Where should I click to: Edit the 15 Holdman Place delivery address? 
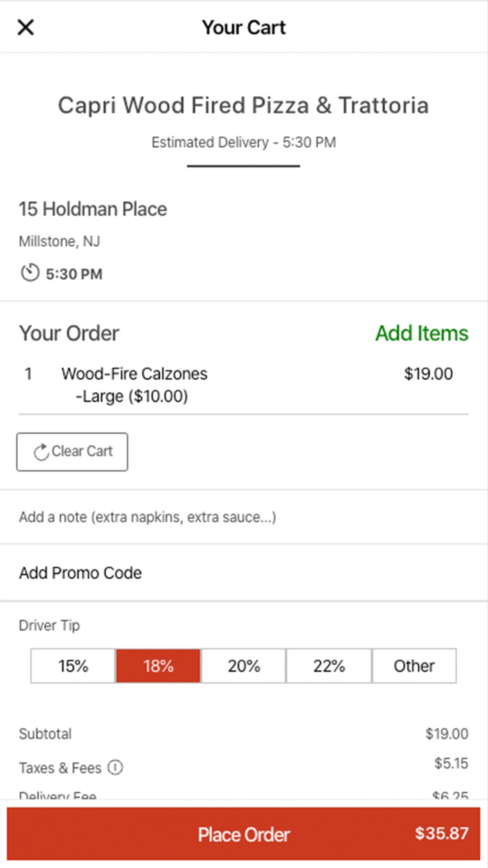click(x=93, y=209)
